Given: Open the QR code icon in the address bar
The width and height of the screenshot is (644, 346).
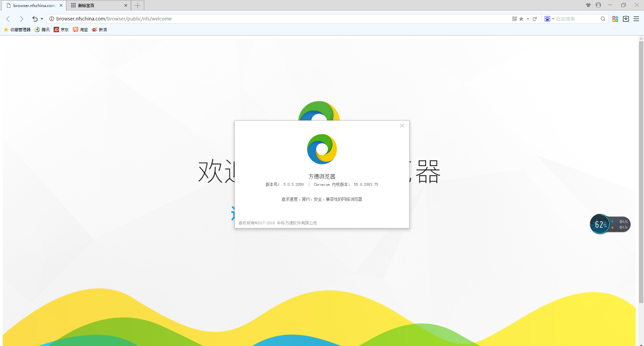Looking at the screenshot, I should pos(514,19).
